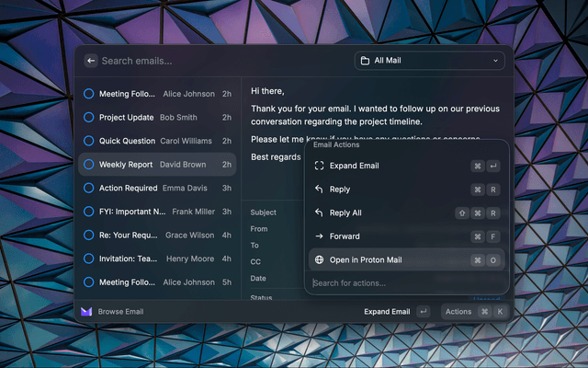Click the Proton Mail logo icon
This screenshot has height=368, width=588.
(86, 312)
